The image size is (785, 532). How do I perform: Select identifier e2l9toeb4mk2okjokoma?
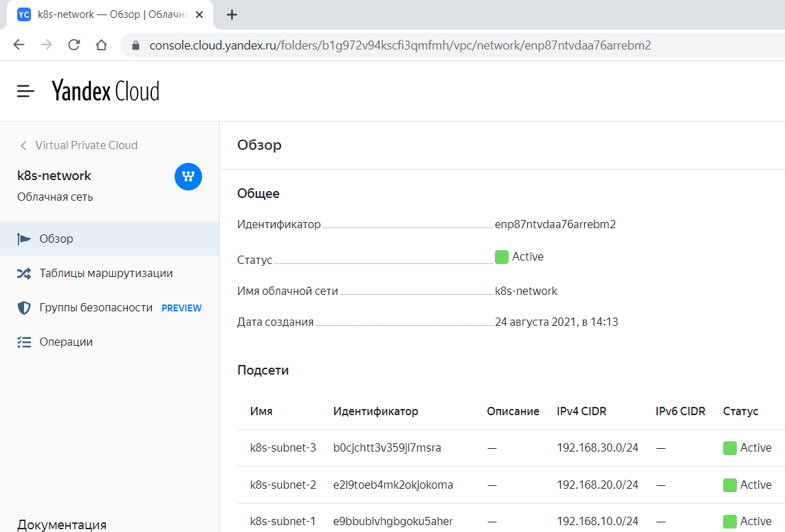393,485
